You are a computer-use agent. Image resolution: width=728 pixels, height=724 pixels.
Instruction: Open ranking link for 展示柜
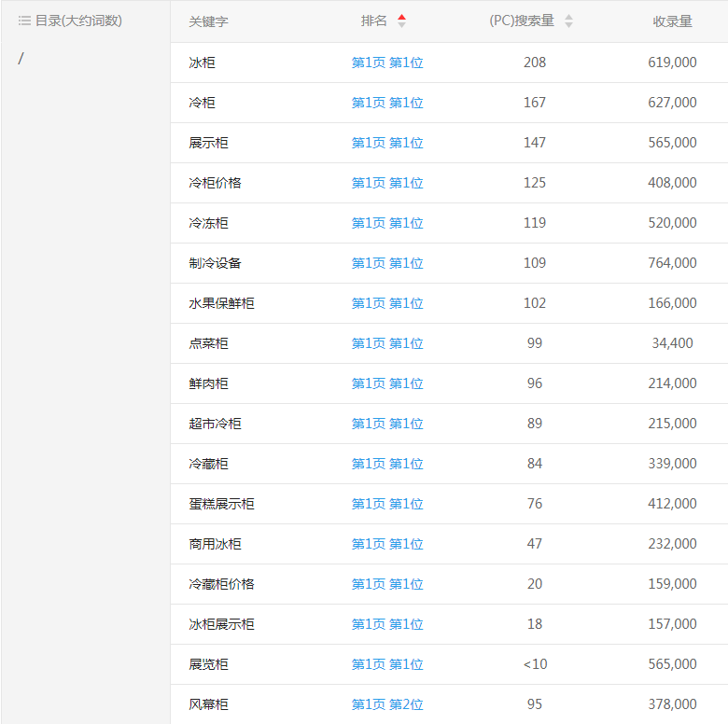pos(387,143)
